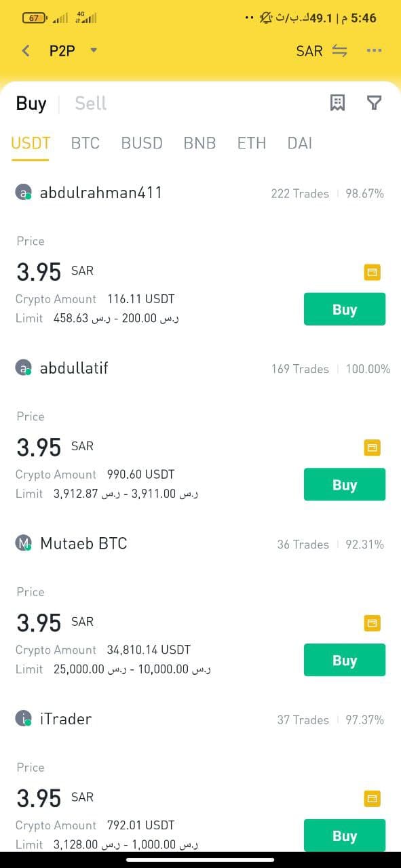The image size is (401, 868).
Task: Open iTrader merchant profile name
Action: (66, 719)
